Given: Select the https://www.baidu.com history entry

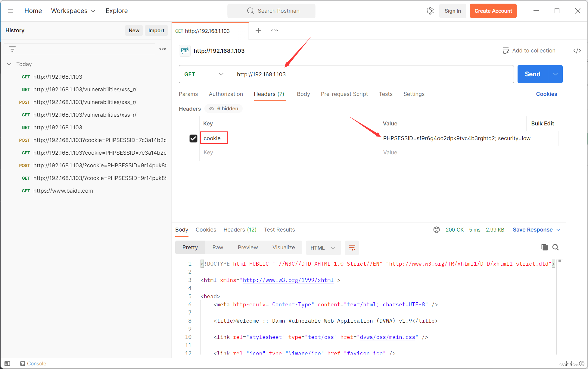Looking at the screenshot, I should (x=64, y=191).
